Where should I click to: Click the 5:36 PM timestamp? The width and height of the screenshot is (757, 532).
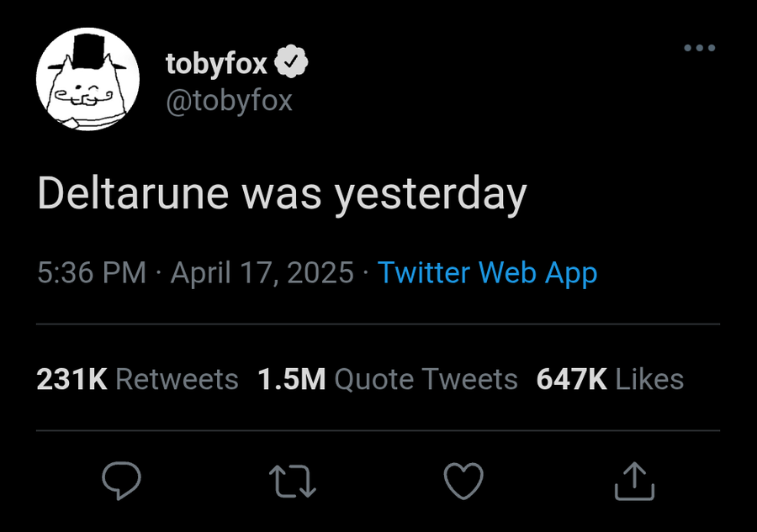pos(92,272)
